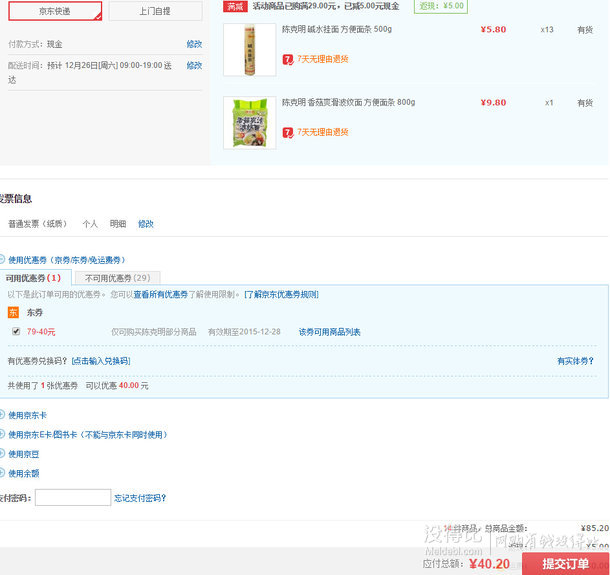Viewport: 610px width, 575px height.
Task: Click the x13 quantity text
Action: coord(547,30)
